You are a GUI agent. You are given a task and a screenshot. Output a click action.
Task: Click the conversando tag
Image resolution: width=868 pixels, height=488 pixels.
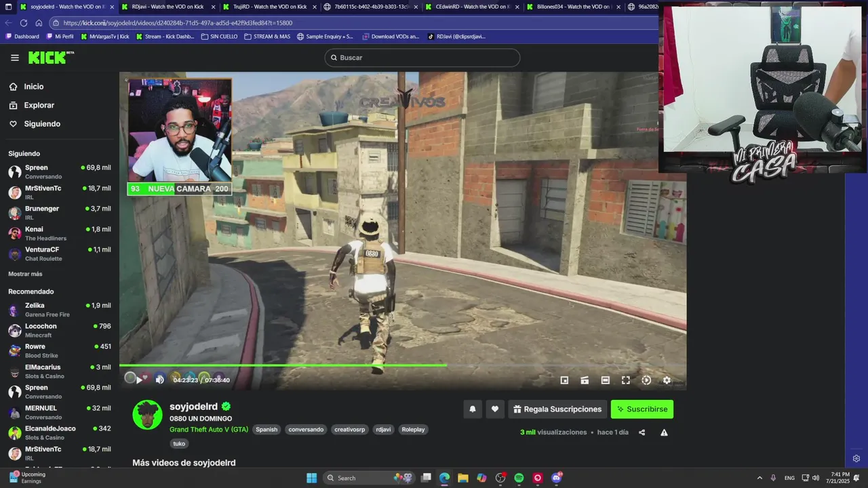click(306, 430)
